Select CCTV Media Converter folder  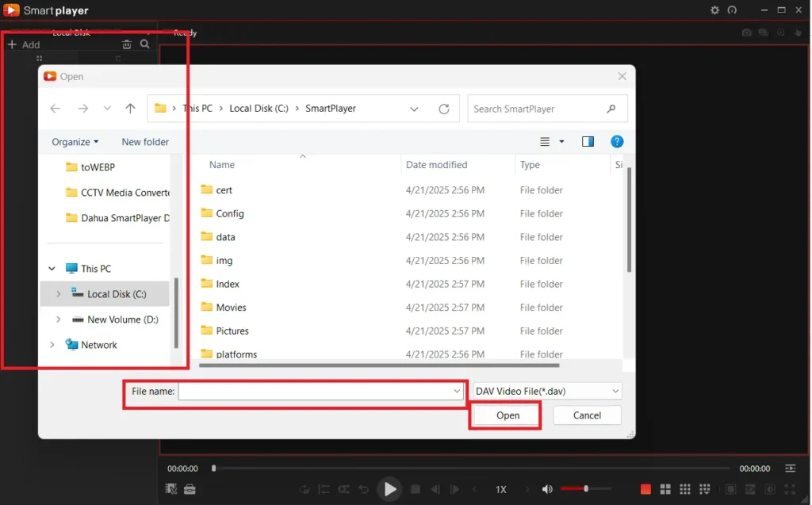(x=117, y=192)
